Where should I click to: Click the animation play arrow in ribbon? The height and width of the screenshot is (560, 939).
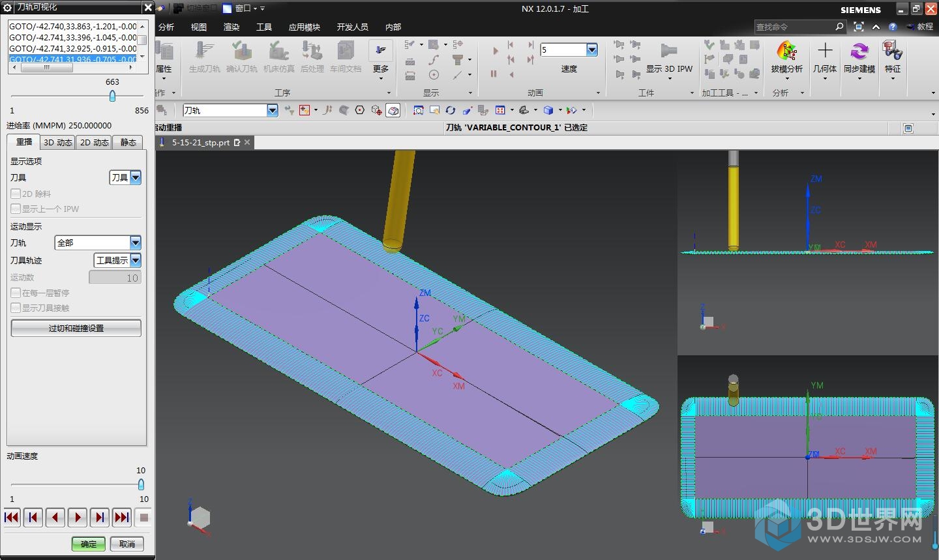click(495, 51)
